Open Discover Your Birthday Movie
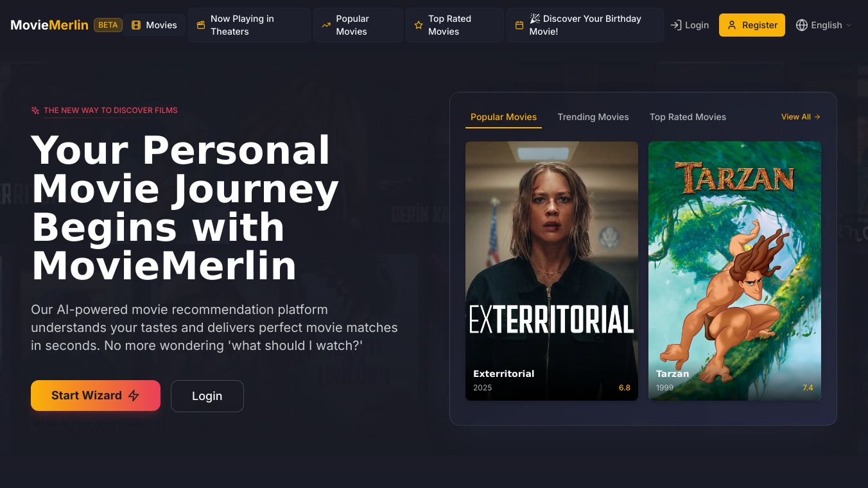The width and height of the screenshot is (868, 488). point(586,25)
